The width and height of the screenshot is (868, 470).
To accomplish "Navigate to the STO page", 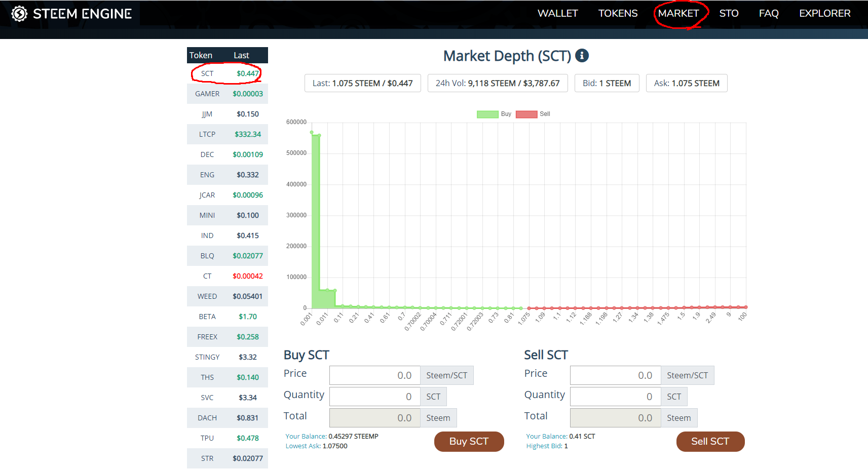I will (729, 14).
